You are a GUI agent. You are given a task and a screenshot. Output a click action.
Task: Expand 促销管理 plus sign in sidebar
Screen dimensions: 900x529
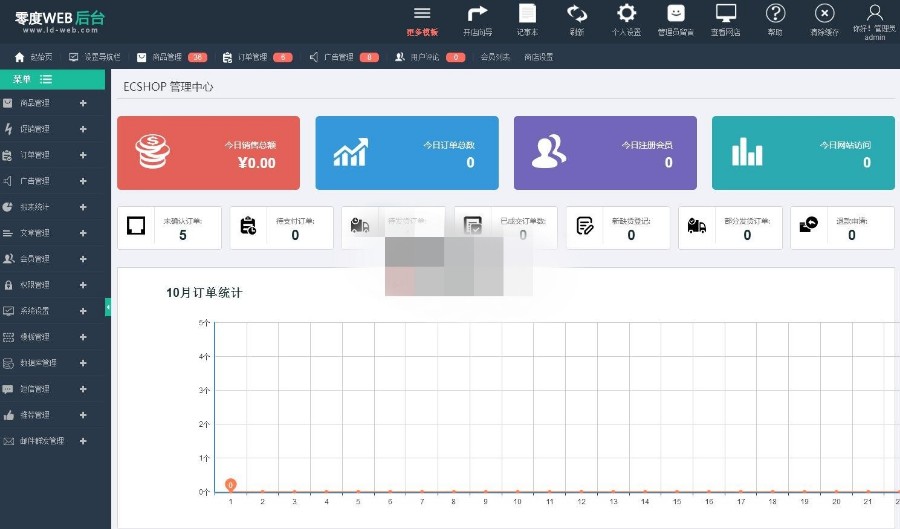tap(83, 129)
